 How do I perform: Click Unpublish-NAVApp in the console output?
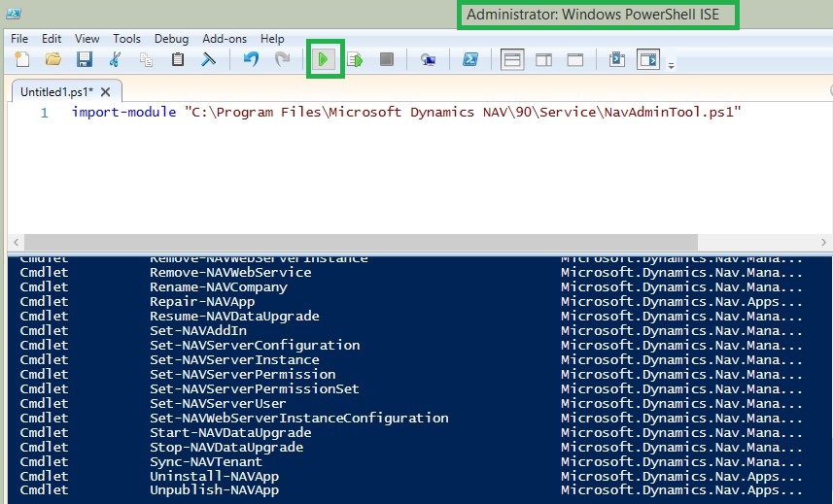tap(214, 490)
